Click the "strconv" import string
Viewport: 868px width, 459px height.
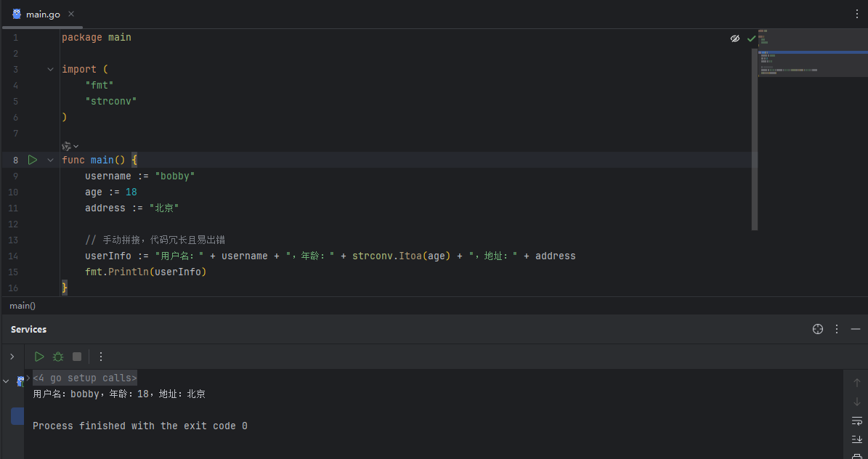click(110, 102)
